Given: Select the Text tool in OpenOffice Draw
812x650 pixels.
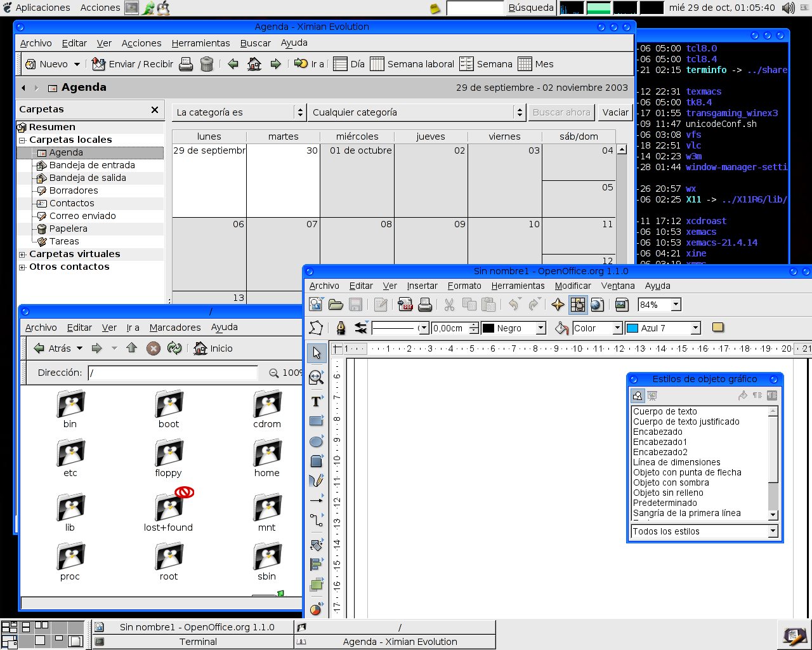Looking at the screenshot, I should pyautogui.click(x=316, y=401).
